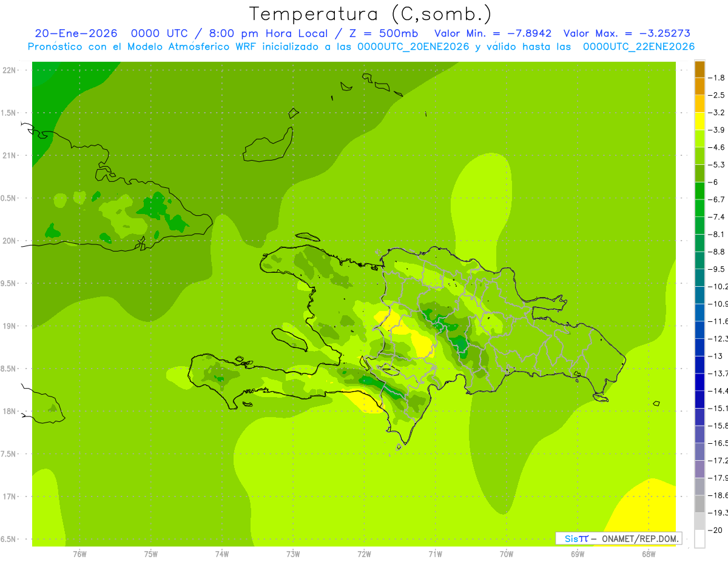Viewport: 728px width, 562px height.
Task: Pick the green swatch between -6.7 and -7.4
Action: click(699, 208)
